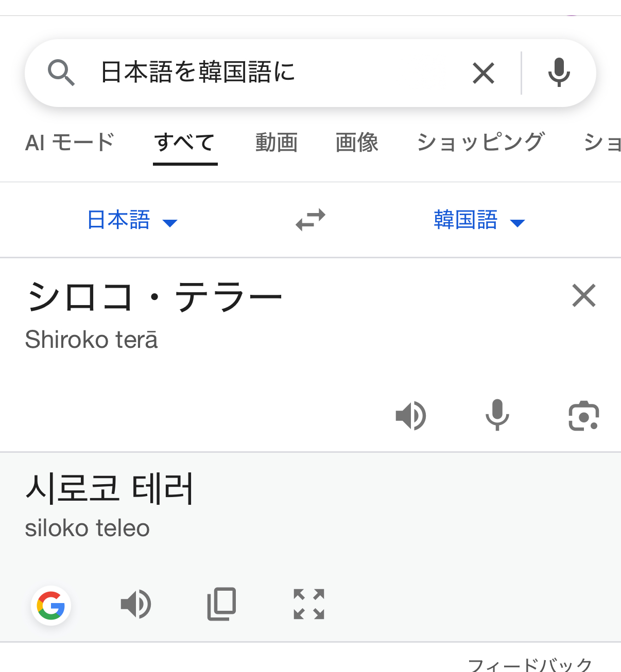Expand translation to full screen
621x672 pixels.
click(x=309, y=604)
